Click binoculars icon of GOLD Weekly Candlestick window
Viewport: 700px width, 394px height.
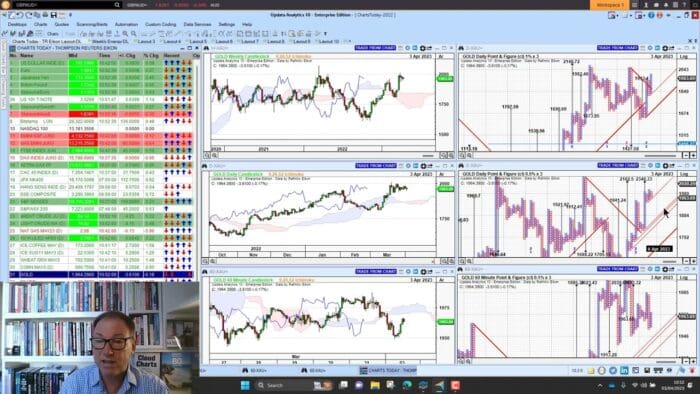coord(206,48)
